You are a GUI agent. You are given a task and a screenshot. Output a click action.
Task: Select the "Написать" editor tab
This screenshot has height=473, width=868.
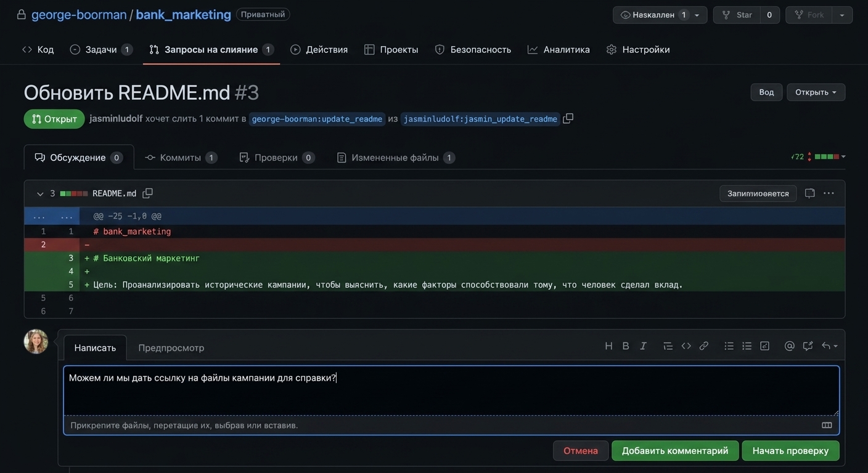pos(95,348)
